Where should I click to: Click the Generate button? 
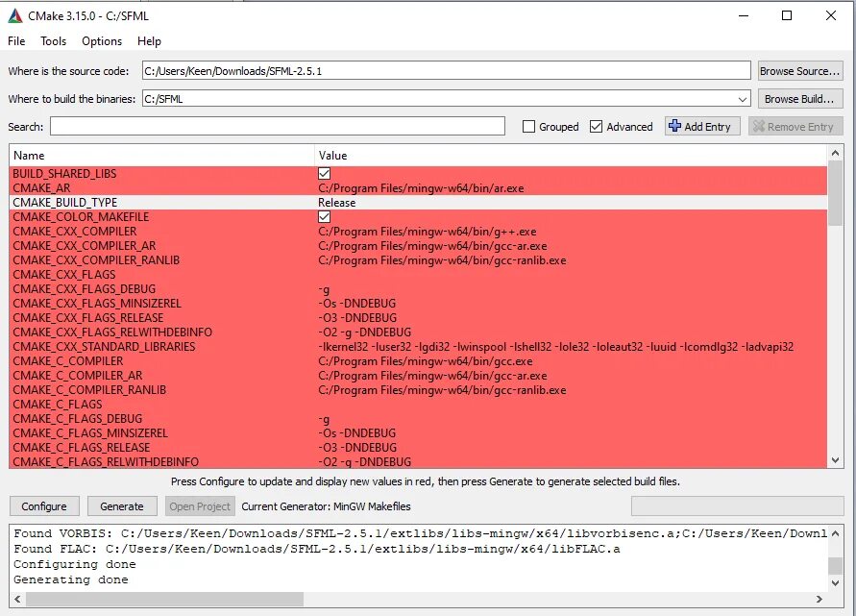(122, 506)
